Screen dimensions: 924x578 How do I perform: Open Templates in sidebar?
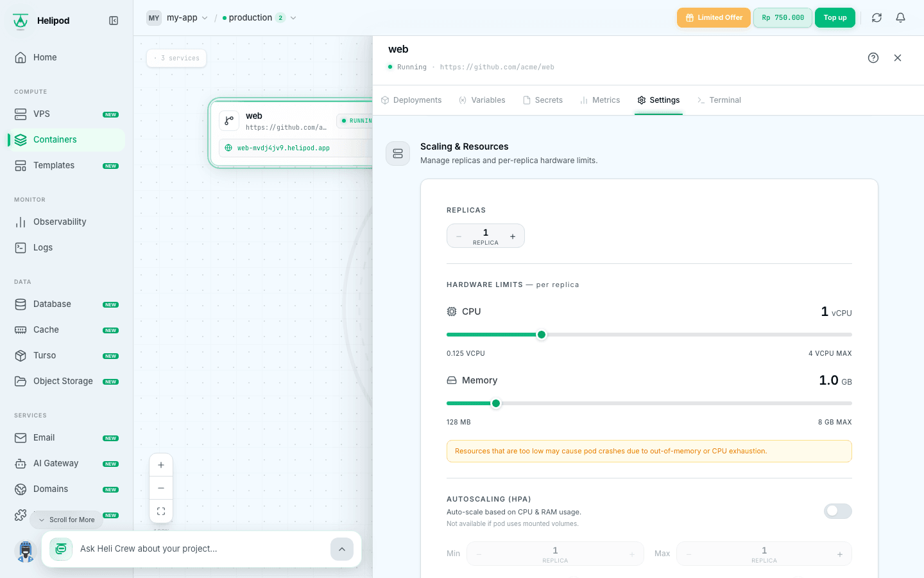(x=66, y=165)
